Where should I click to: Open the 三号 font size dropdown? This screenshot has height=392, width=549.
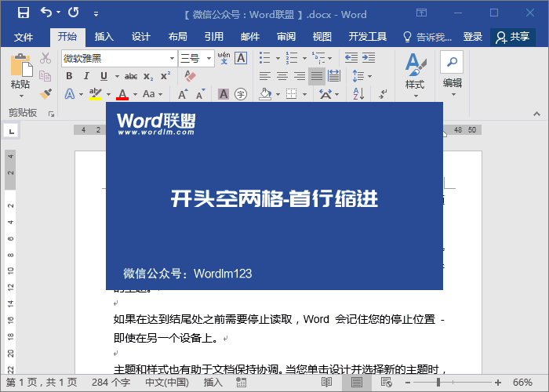tap(209, 59)
